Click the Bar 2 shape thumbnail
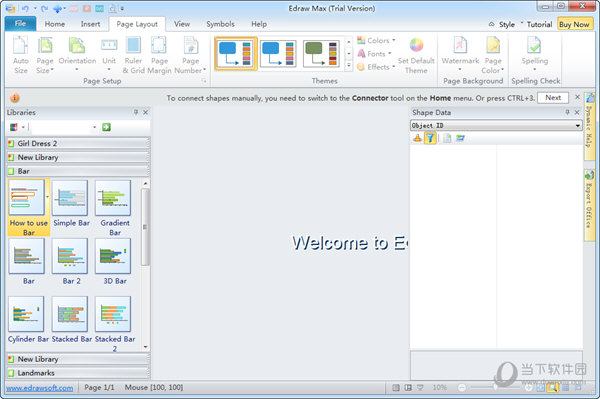 coord(70,256)
